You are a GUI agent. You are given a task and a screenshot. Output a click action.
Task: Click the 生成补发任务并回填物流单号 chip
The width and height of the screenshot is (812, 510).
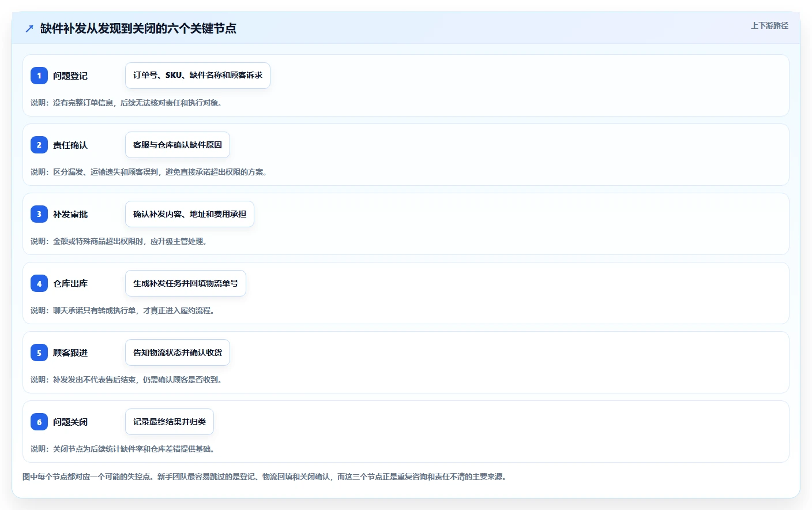tap(186, 283)
